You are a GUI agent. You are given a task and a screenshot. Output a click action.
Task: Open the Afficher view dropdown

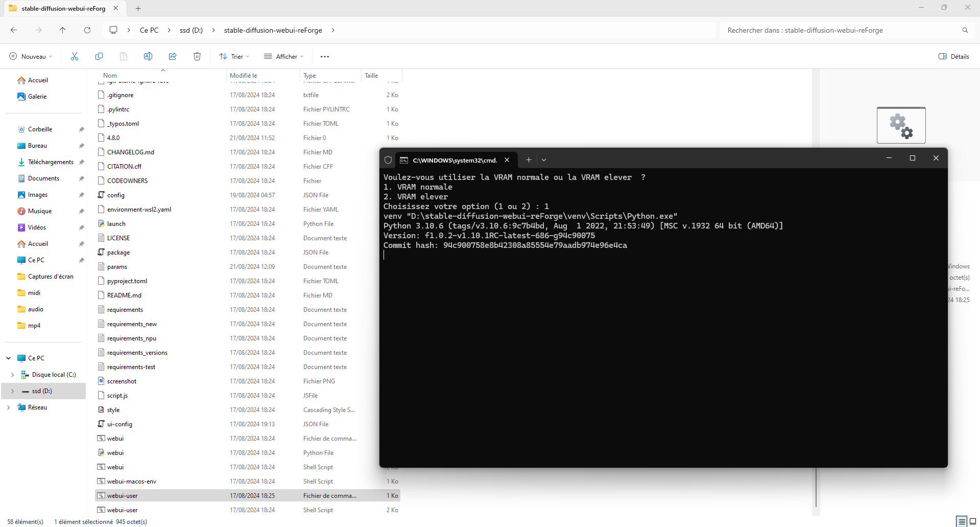(284, 56)
